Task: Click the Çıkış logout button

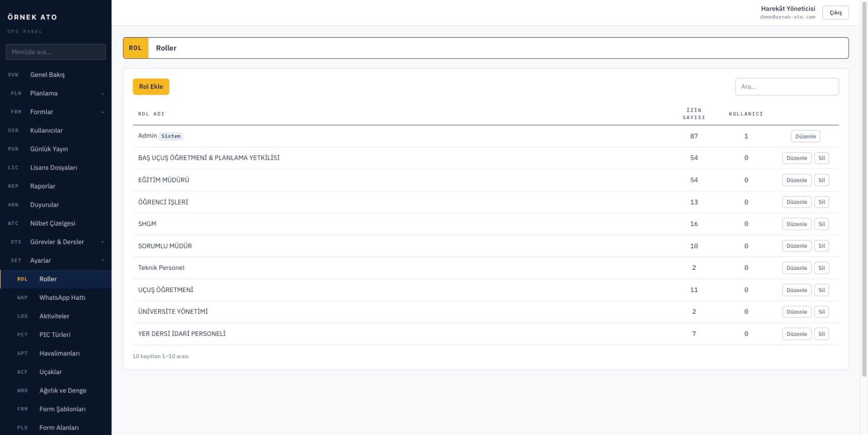Action: 835,13
